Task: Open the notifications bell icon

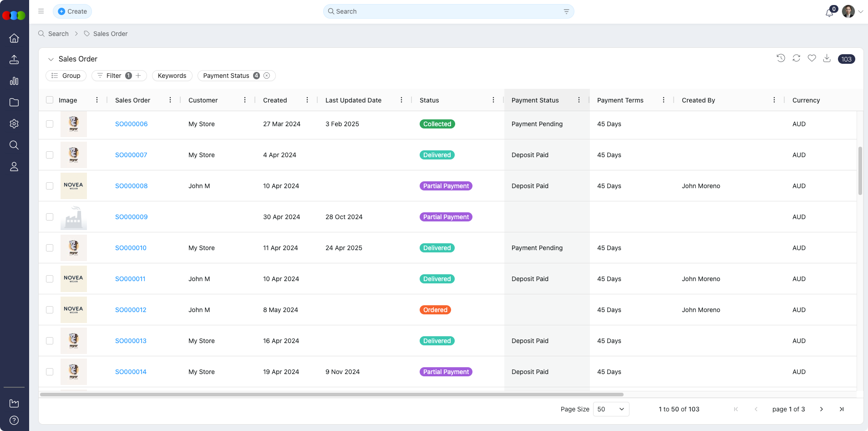Action: click(829, 12)
